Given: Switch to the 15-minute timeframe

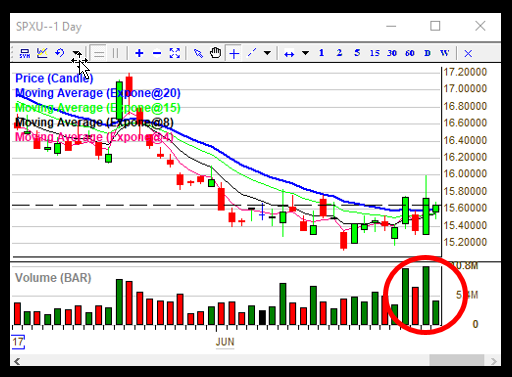Looking at the screenshot, I should point(374,53).
